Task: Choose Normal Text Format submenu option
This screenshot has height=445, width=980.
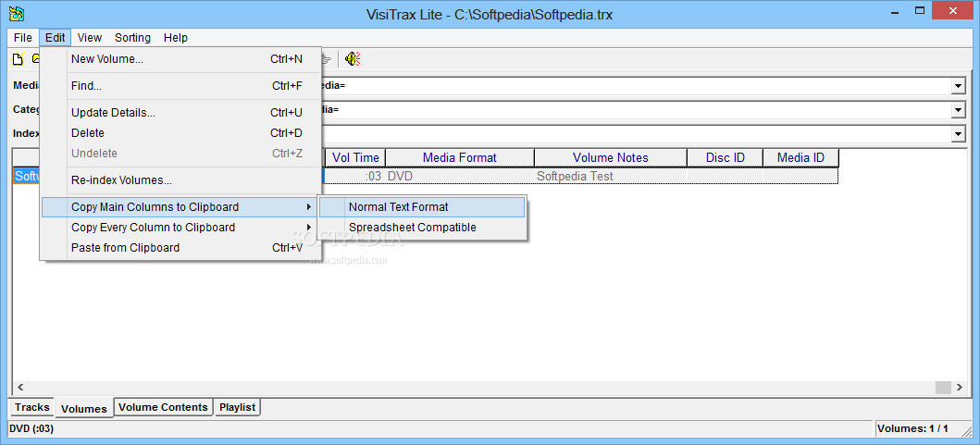Action: coord(422,207)
